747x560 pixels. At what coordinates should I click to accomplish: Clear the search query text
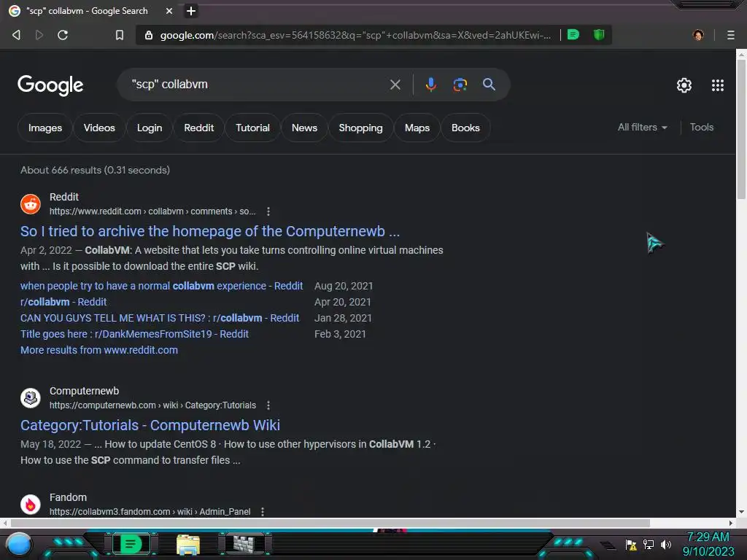coord(395,85)
